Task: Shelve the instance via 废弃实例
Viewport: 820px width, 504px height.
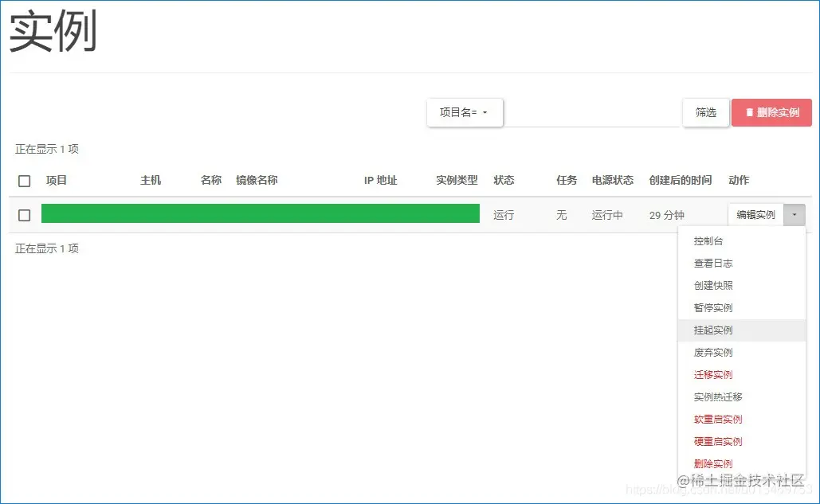Action: [x=712, y=352]
